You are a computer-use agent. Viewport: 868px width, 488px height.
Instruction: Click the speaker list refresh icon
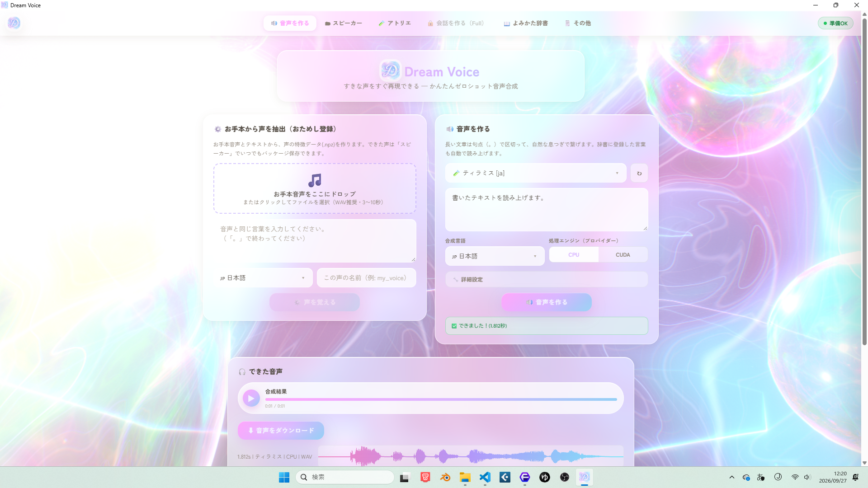pyautogui.click(x=639, y=173)
